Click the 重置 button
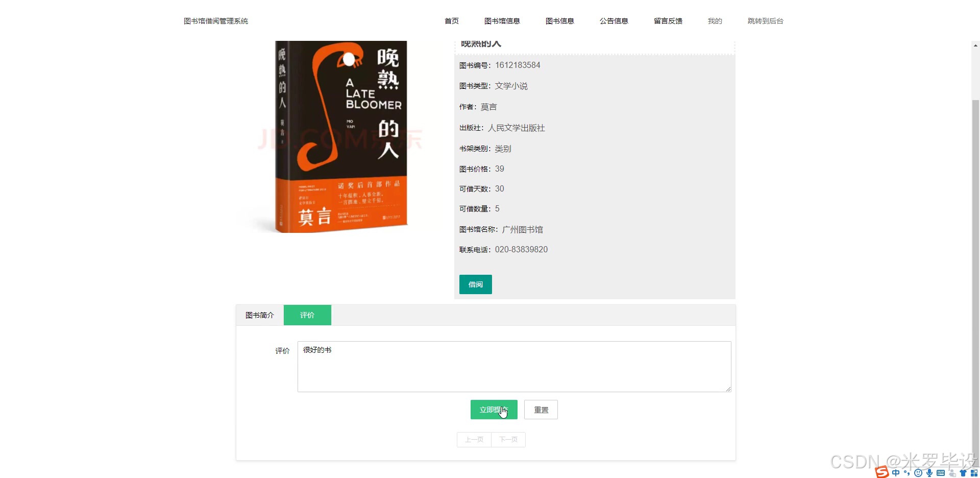The height and width of the screenshot is (478, 980). point(541,410)
